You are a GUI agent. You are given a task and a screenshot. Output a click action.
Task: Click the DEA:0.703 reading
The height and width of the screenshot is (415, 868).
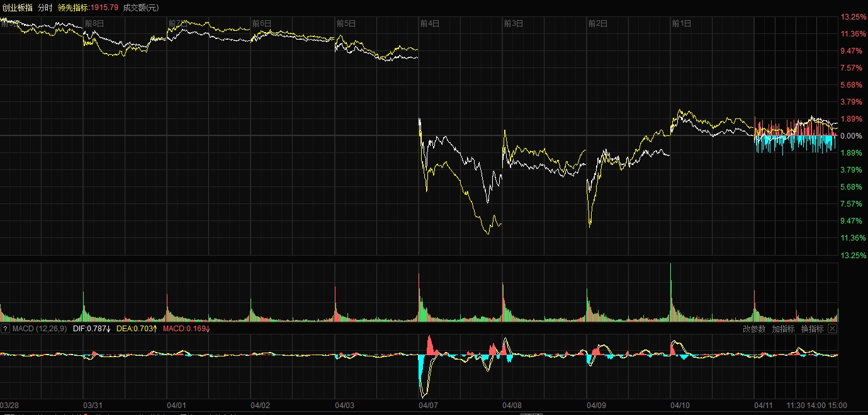(137, 329)
